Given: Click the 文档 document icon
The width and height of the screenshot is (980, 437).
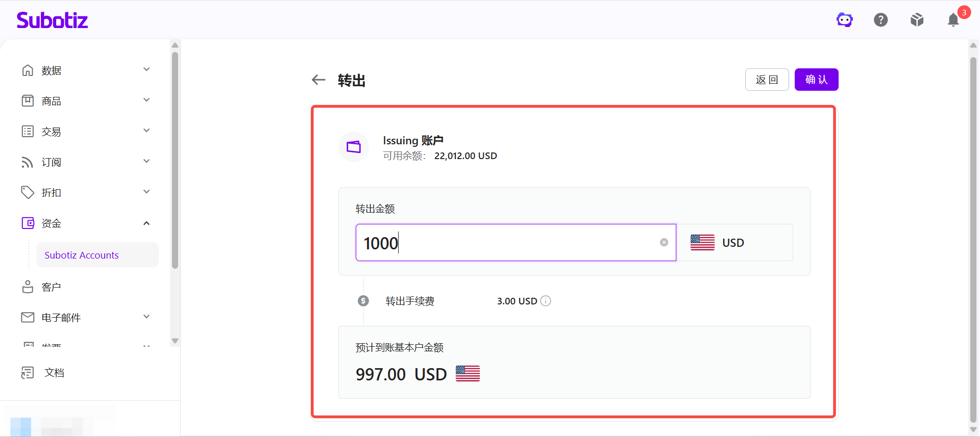Looking at the screenshot, I should pyautogui.click(x=28, y=373).
